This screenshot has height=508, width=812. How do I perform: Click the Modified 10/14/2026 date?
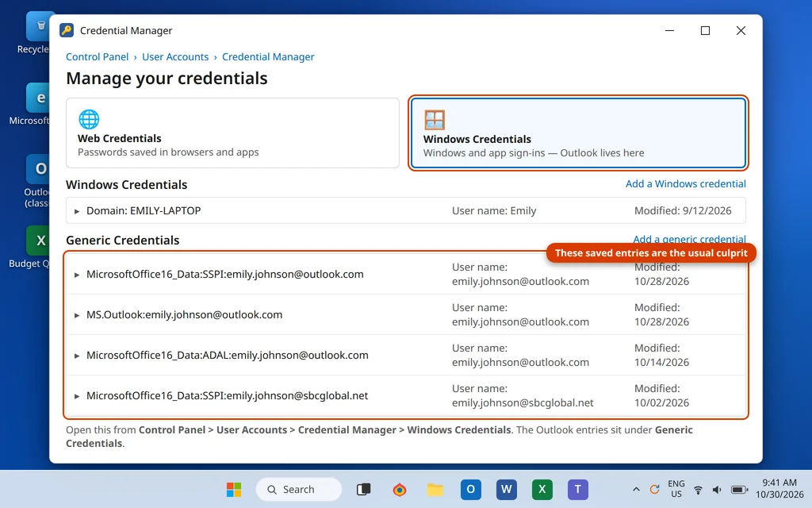point(661,362)
